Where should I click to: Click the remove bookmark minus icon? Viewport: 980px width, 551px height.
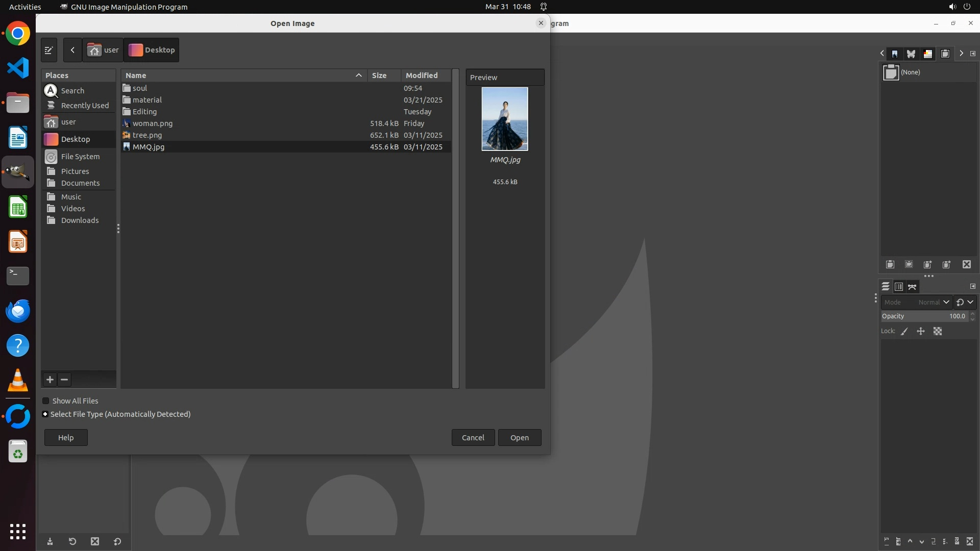(x=64, y=380)
